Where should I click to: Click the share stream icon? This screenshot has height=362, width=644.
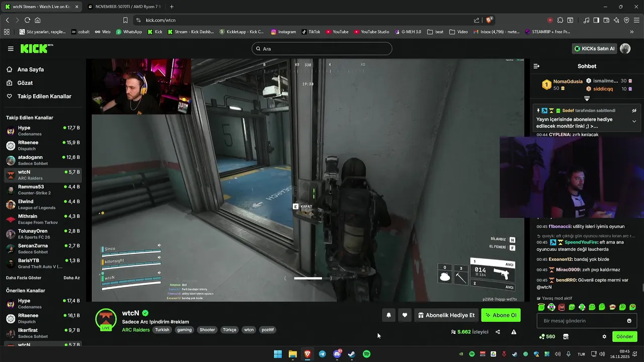pos(498,332)
